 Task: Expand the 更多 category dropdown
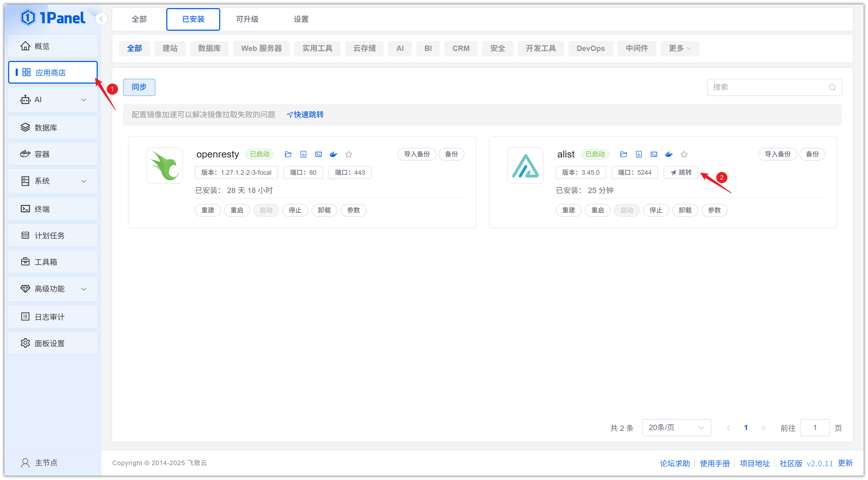(679, 48)
